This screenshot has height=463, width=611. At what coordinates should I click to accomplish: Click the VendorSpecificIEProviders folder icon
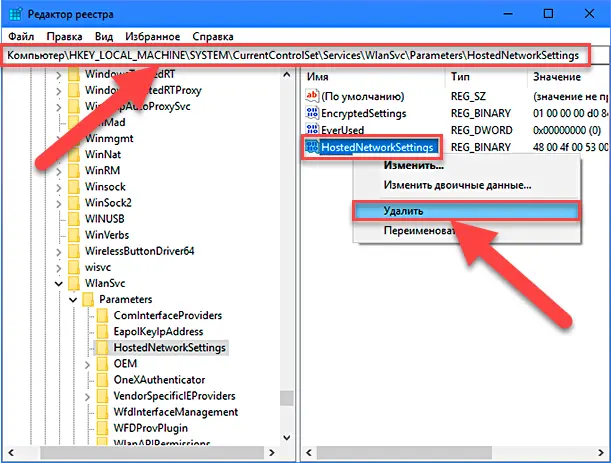pyautogui.click(x=102, y=396)
